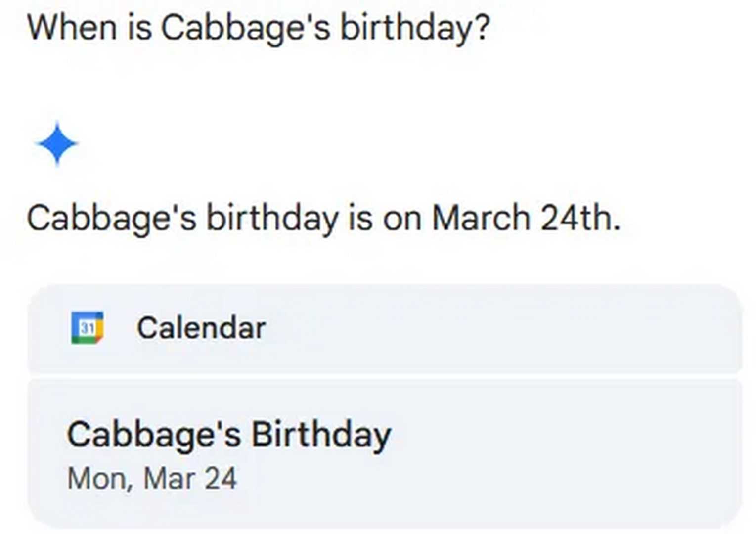Click the "Calendar" label text
The image size is (756, 534).
(x=201, y=328)
